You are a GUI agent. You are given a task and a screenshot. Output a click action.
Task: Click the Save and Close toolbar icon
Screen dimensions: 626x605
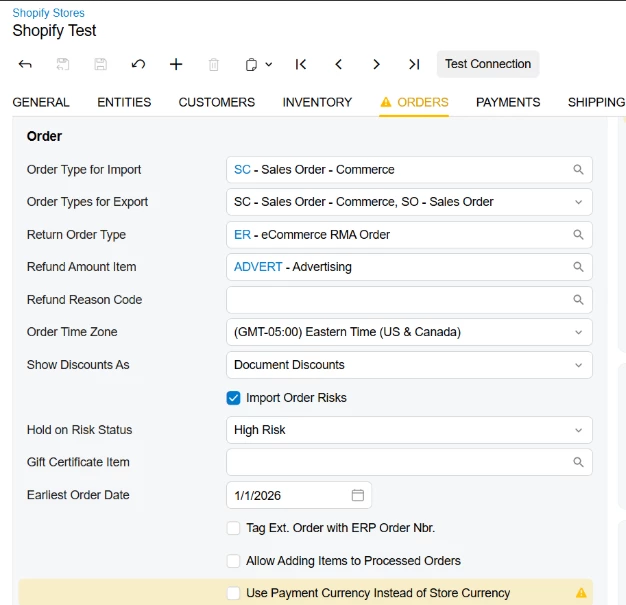63,64
